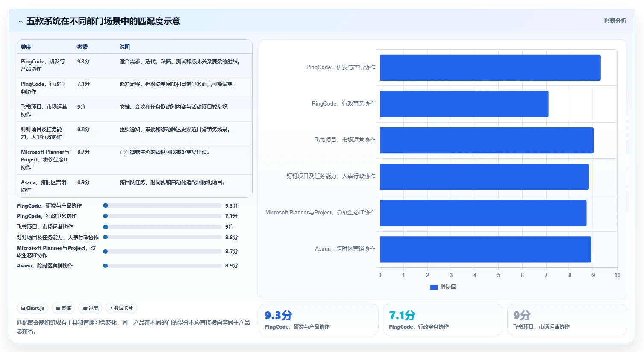Viewport: 644px width, 352px height.
Task: Click progress list label 钉钉项目及任务能力，人事行政协作
Action: [58, 237]
